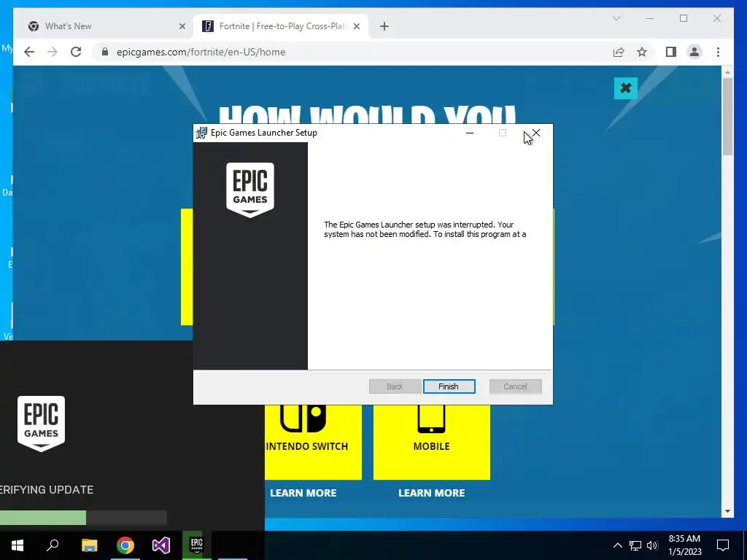Screen dimensions: 747x560
Task: Open Chrome's tab search dropdown
Action: tap(616, 18)
